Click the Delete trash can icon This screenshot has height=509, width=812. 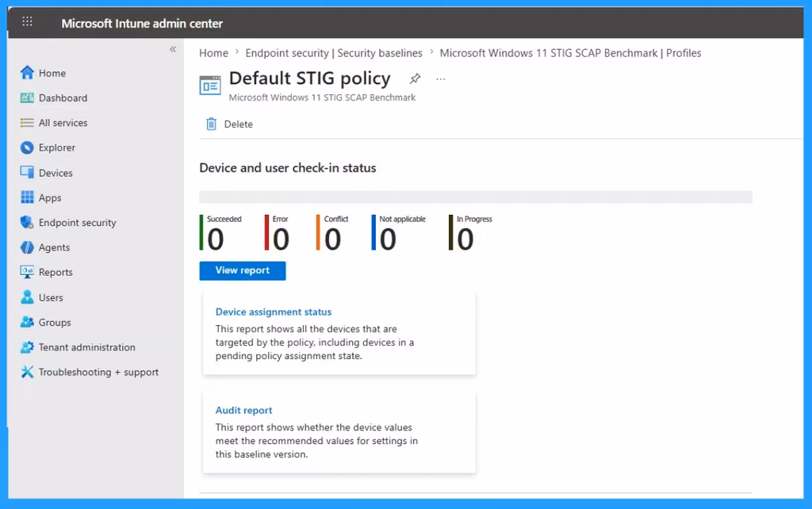pos(211,124)
